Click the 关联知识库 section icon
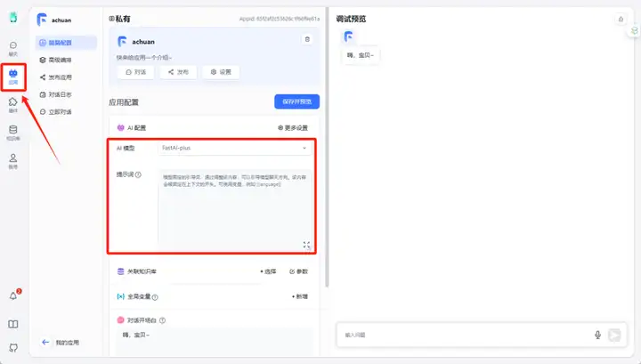 click(120, 271)
